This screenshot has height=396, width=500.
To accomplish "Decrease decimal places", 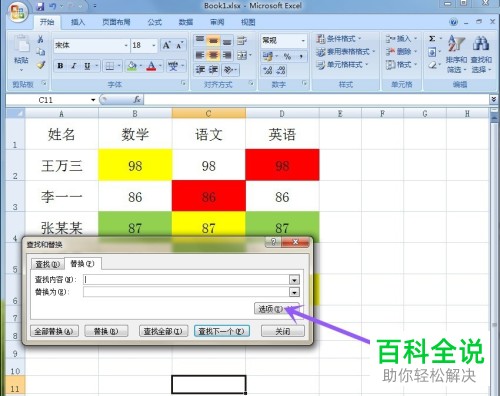I will click(x=281, y=70).
